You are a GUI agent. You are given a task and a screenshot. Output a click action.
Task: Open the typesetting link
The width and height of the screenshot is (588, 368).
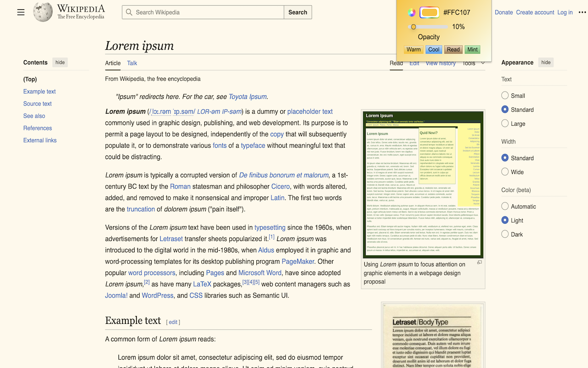click(270, 227)
